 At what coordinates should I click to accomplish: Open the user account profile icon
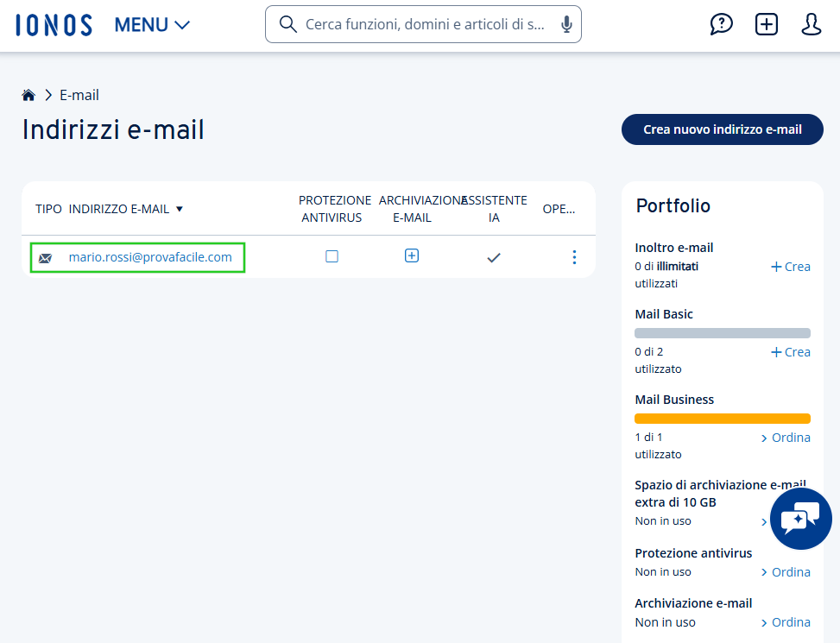[811, 24]
